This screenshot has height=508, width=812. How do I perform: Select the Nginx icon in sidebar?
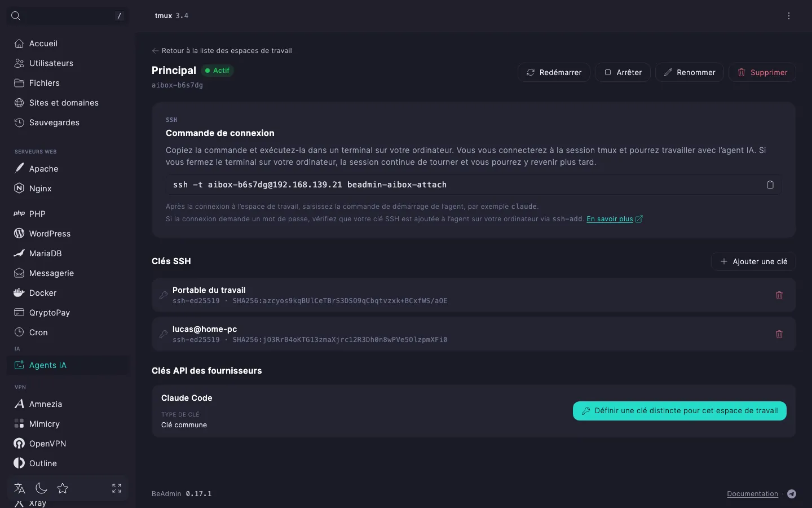19,188
